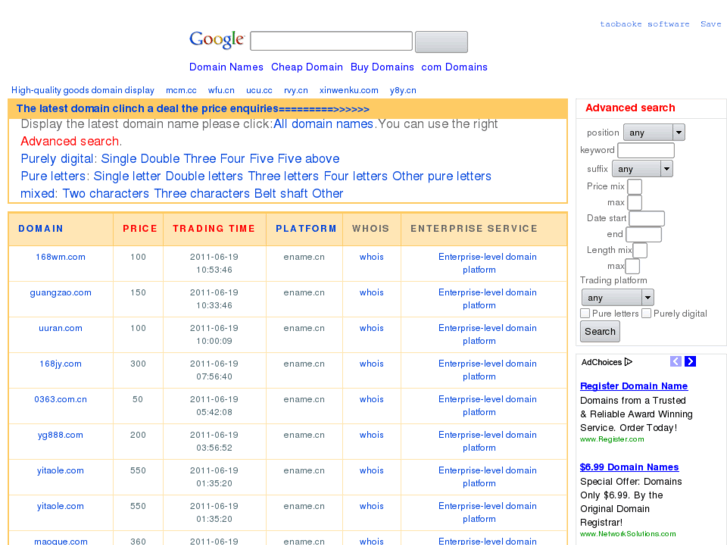The height and width of the screenshot is (545, 727).
Task: Select the Four letters filter
Action: [x=356, y=176]
